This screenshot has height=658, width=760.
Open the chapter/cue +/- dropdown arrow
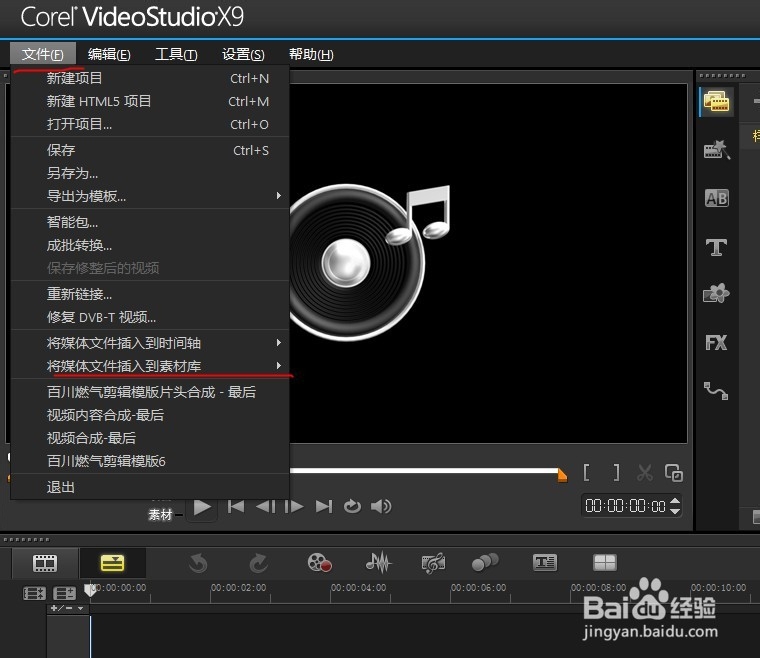coord(80,609)
